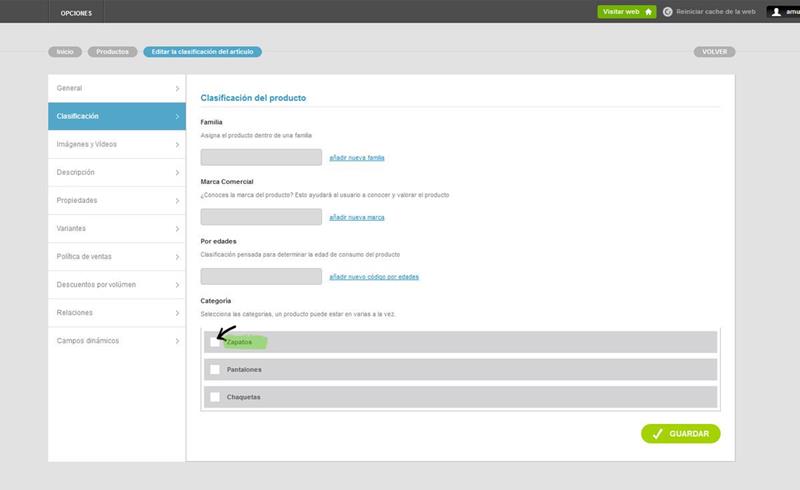800x490 pixels.
Task: Click the user profile avatar icon
Action: (x=777, y=12)
